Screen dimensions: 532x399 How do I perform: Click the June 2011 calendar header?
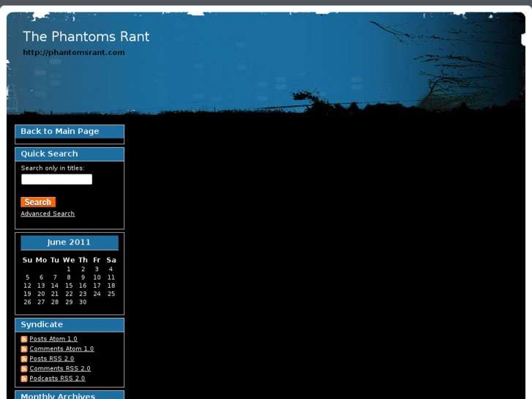point(70,242)
